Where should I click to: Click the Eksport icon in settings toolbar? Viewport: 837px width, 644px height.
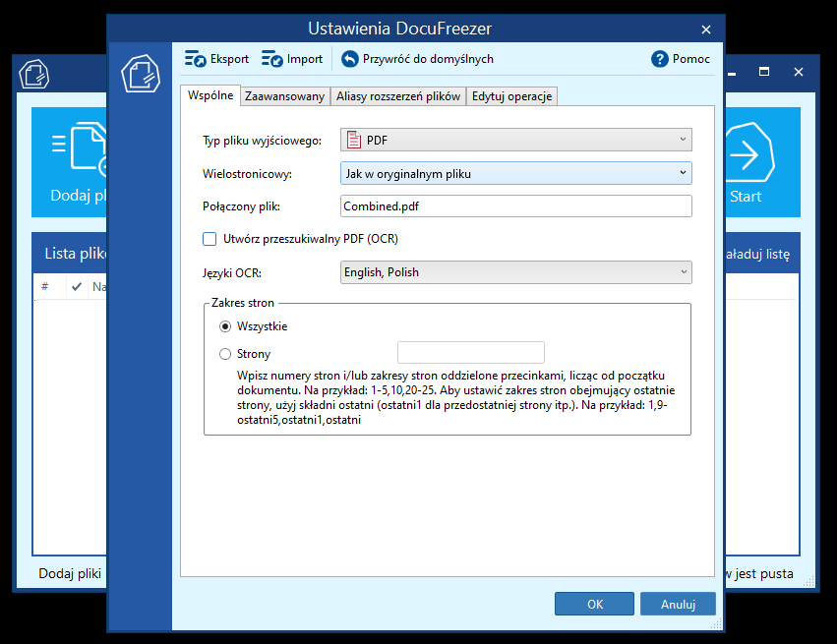pyautogui.click(x=196, y=59)
